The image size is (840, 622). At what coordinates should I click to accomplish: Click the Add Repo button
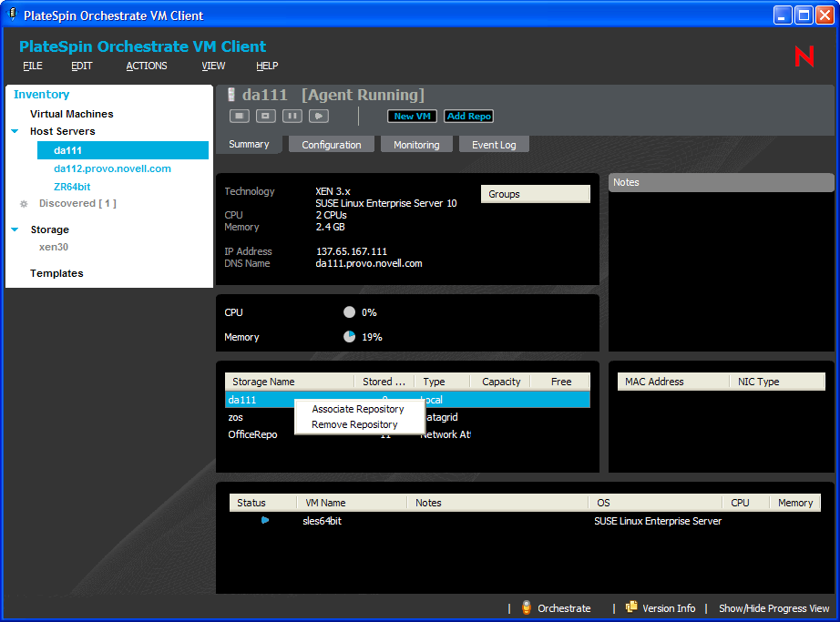pyautogui.click(x=469, y=117)
